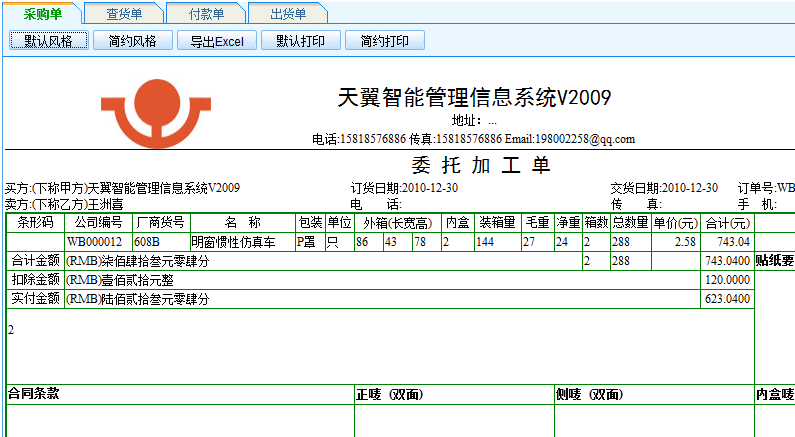795x437 pixels.
Task: Click the 条形码 column header
Action: click(35, 223)
